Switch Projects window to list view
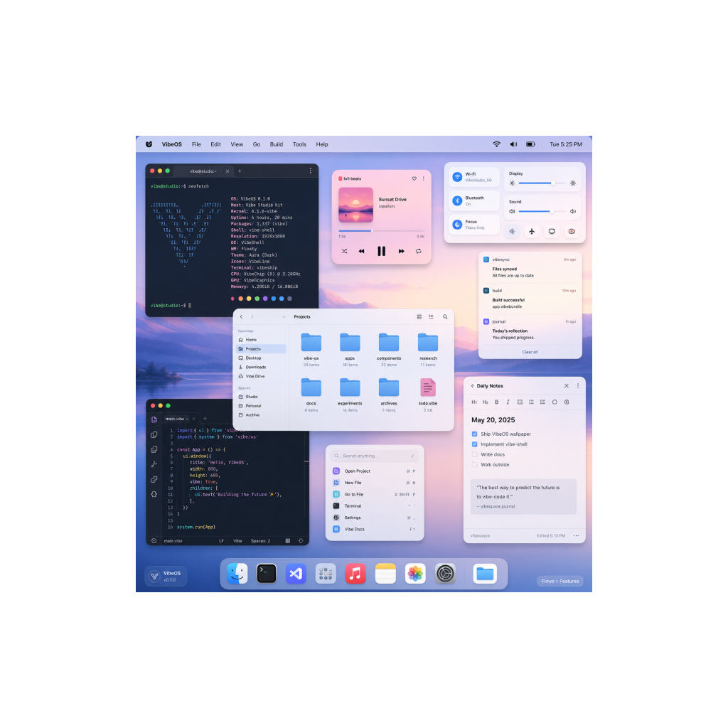The height and width of the screenshot is (728, 728). [x=431, y=316]
